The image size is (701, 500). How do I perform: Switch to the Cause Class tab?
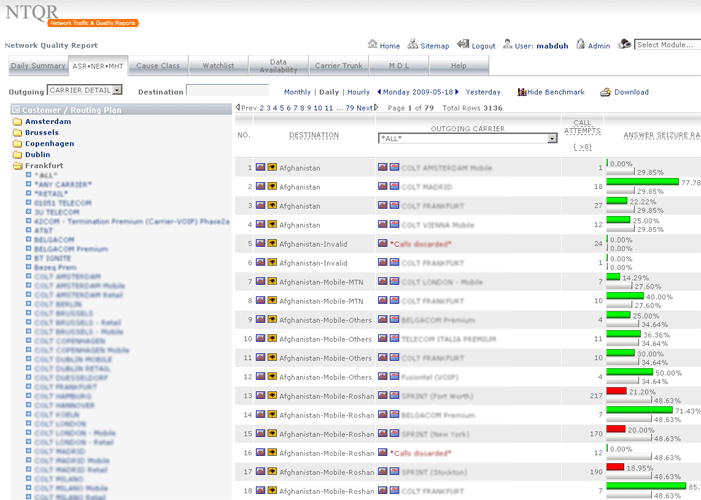click(x=157, y=66)
